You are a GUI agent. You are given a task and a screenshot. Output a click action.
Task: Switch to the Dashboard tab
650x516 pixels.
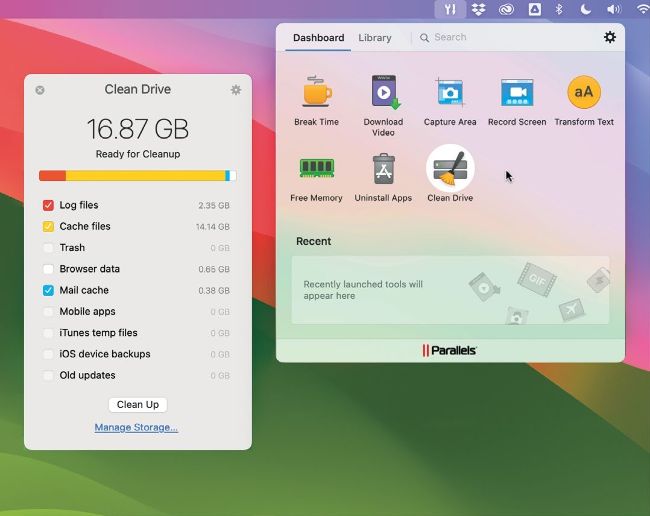[318, 38]
